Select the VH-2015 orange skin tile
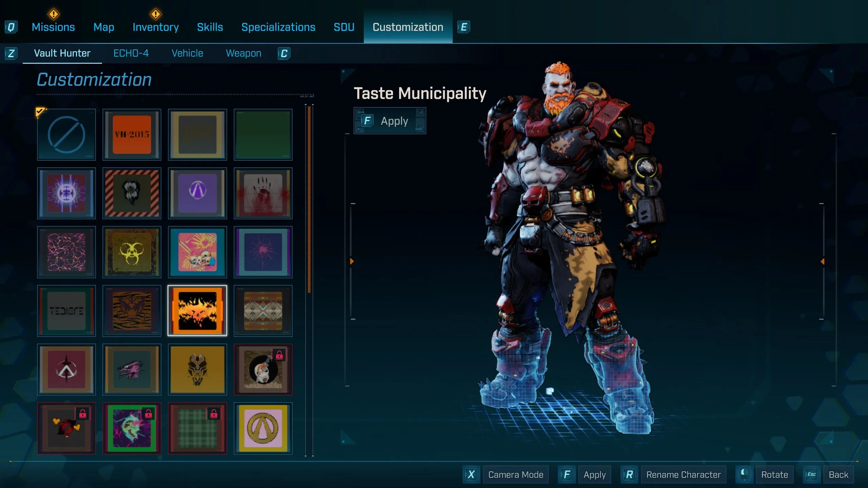 click(132, 135)
